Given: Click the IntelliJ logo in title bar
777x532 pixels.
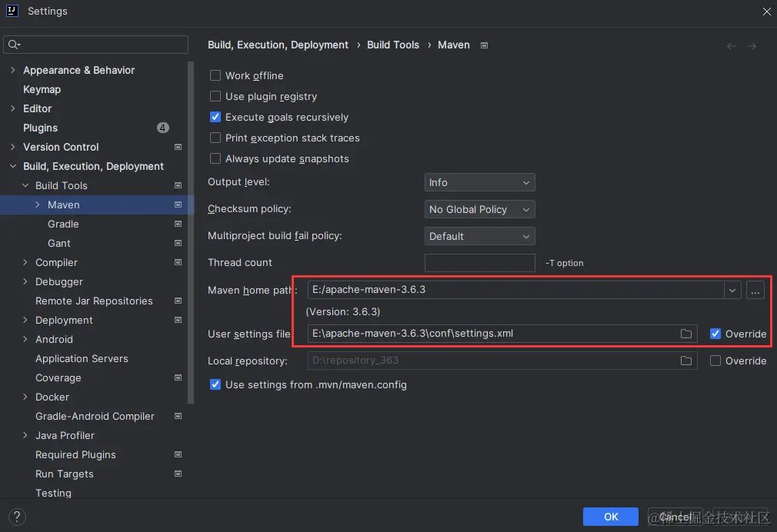Looking at the screenshot, I should click(12, 11).
